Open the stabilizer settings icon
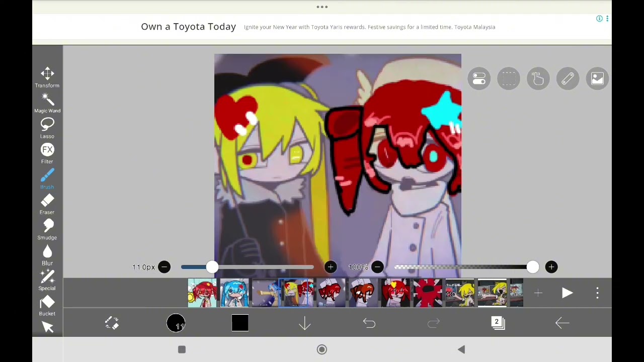Screen dimensions: 644x362 coord(479,79)
